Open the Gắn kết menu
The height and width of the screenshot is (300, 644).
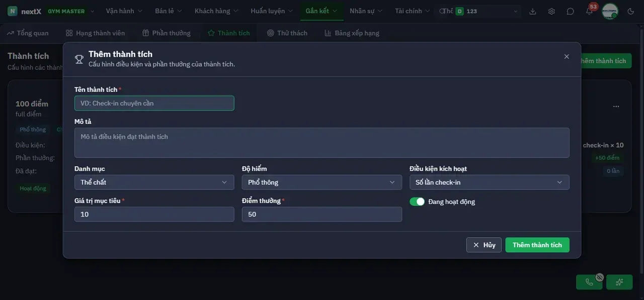point(321,11)
